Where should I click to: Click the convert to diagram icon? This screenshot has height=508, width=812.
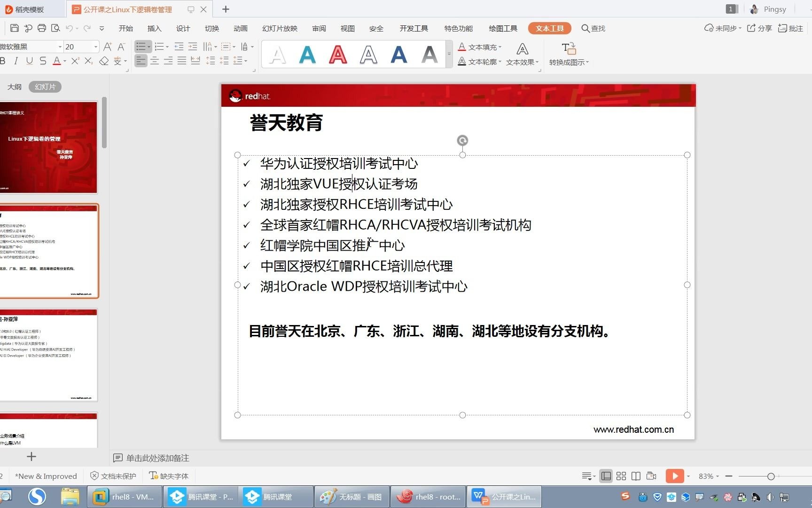coord(569,49)
